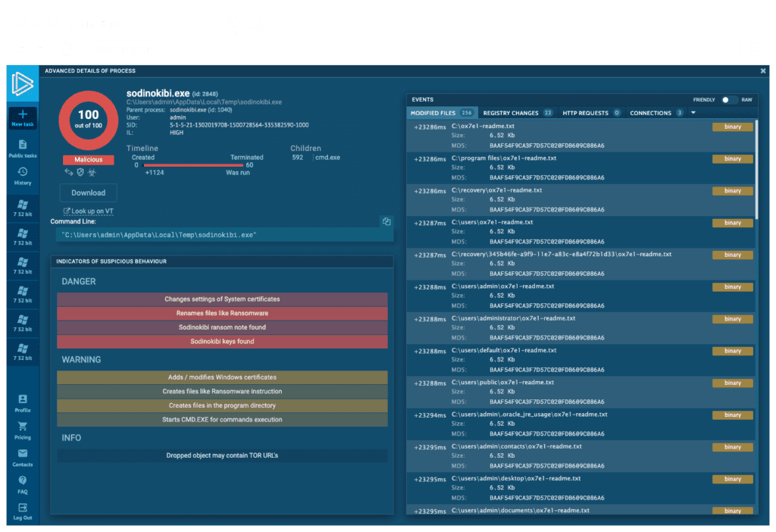Image resolution: width=776 pixels, height=532 pixels.
Task: Close the Advanced Details of Process panel
Action: [x=763, y=70]
